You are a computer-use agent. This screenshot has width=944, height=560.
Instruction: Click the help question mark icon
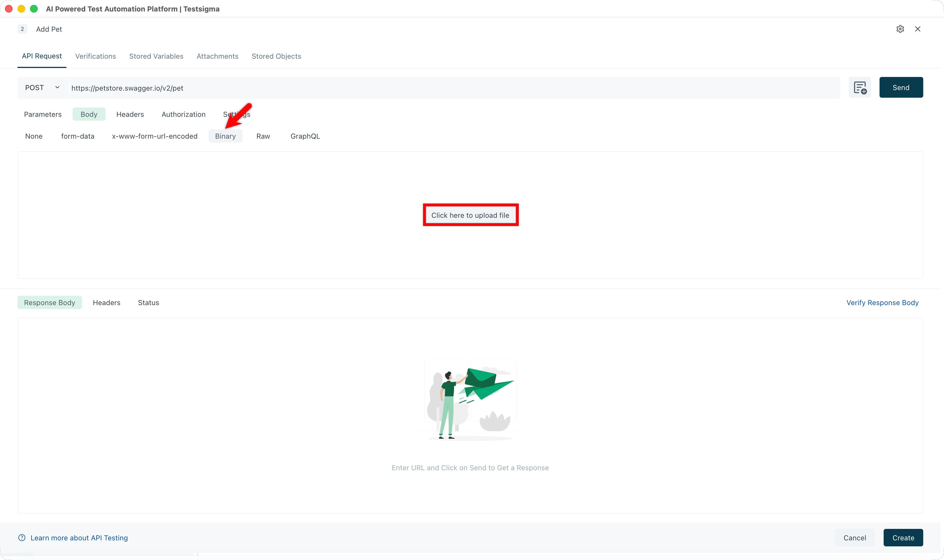pos(22,538)
